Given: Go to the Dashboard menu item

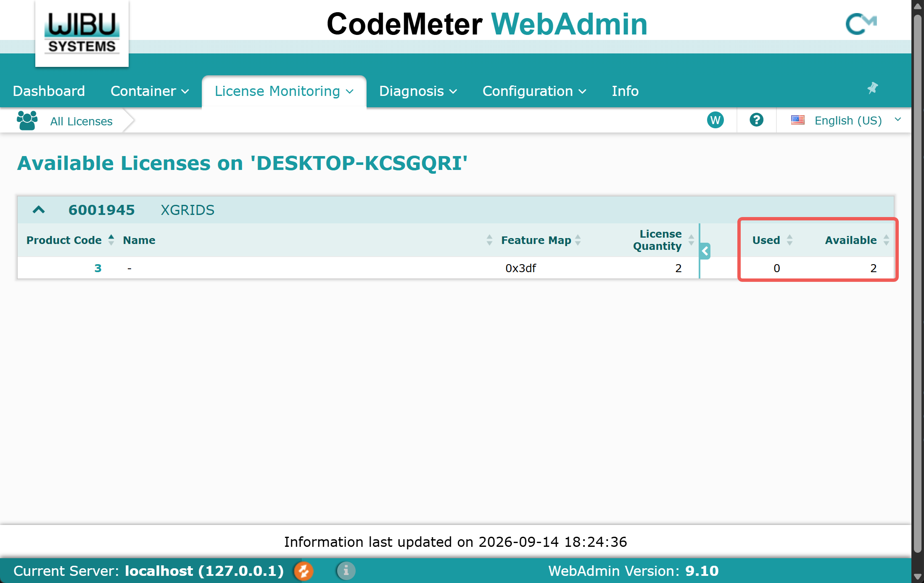Looking at the screenshot, I should pyautogui.click(x=49, y=91).
